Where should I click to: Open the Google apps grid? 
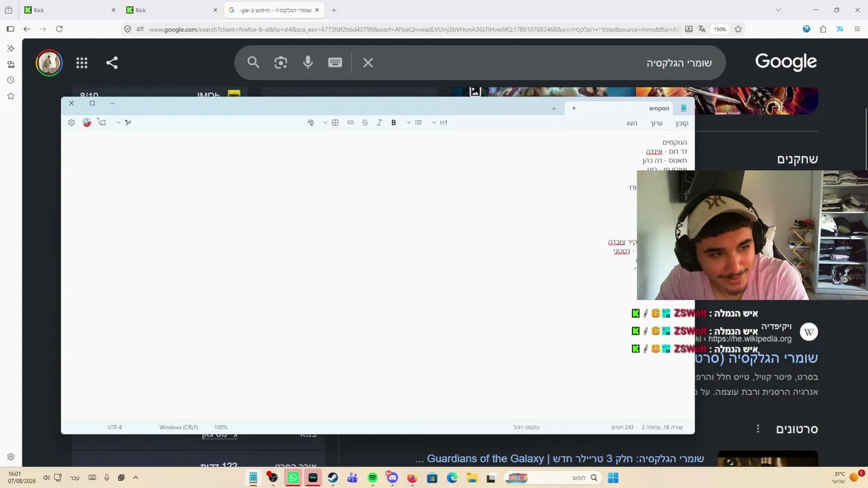point(82,63)
